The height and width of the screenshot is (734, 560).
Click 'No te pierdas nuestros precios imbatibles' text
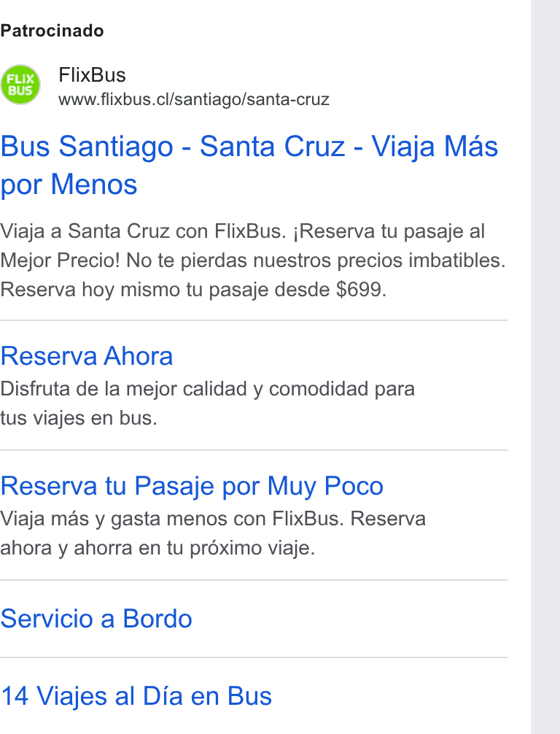coord(316,260)
